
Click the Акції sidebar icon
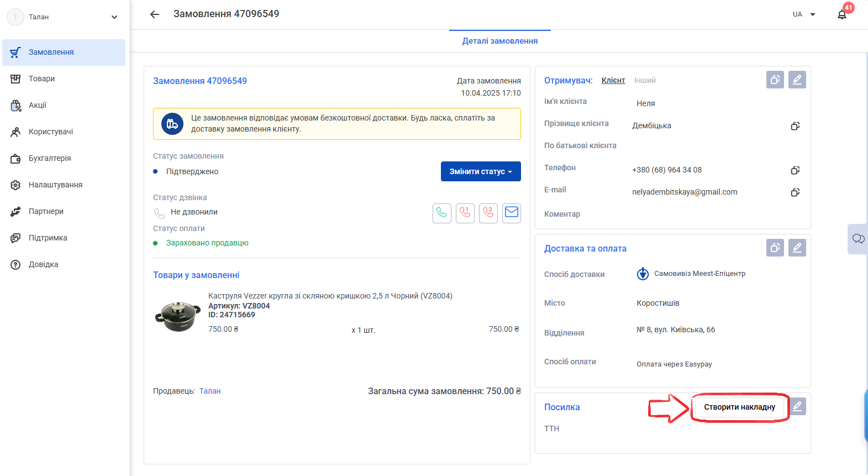pos(15,105)
